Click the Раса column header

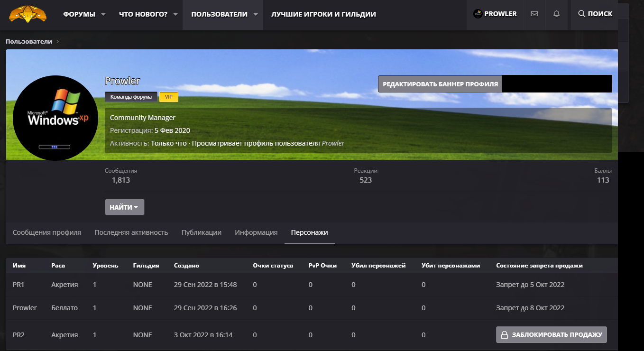pyautogui.click(x=58, y=266)
